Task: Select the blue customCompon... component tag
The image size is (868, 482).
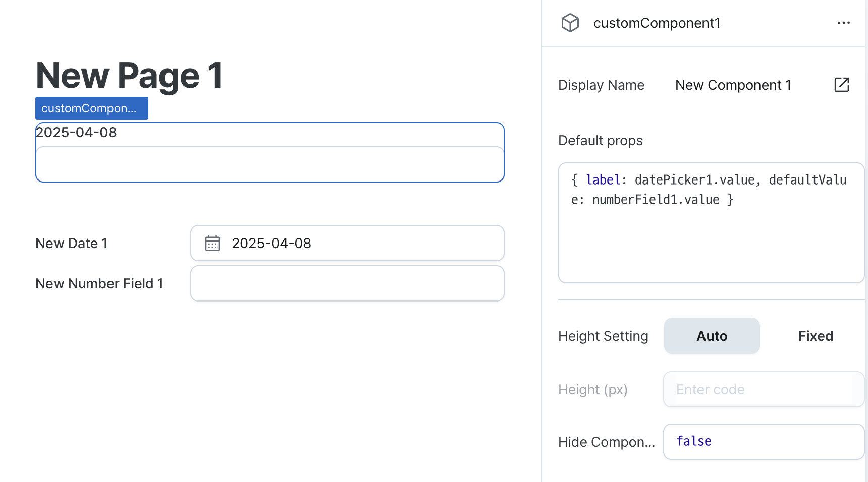Action: tap(92, 108)
